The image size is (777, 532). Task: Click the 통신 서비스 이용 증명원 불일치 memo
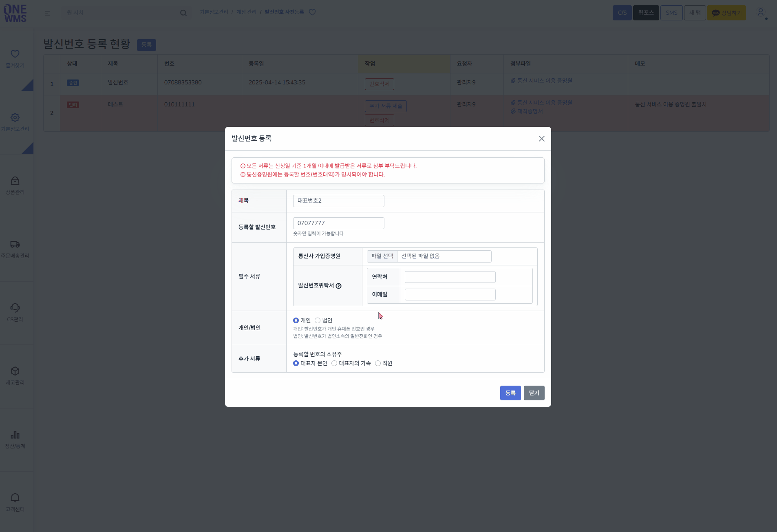pyautogui.click(x=671, y=104)
